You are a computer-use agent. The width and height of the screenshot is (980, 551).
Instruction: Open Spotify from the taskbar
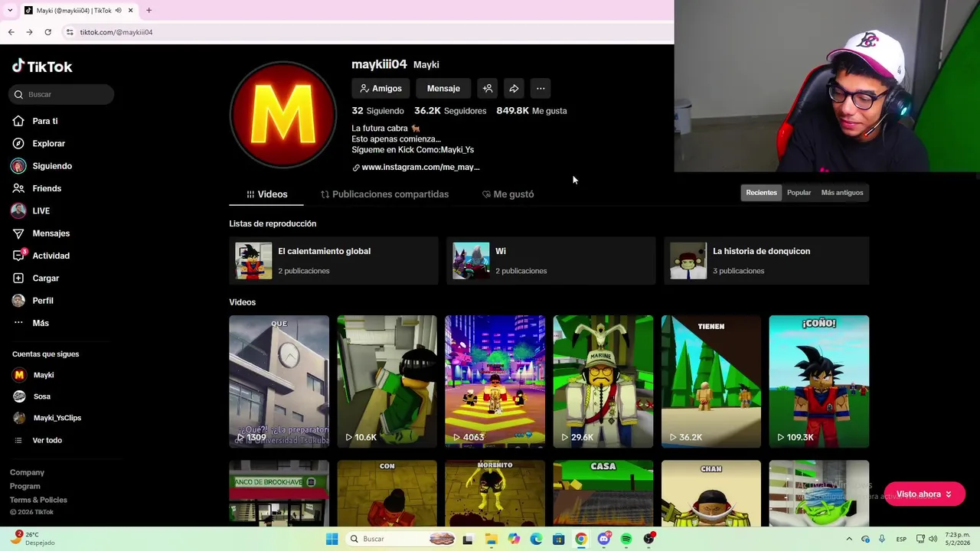coord(626,539)
